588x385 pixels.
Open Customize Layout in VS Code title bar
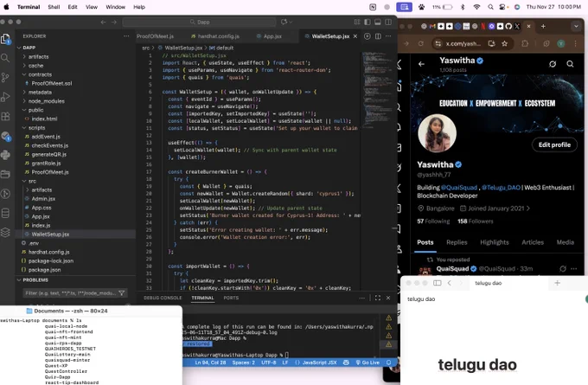[x=357, y=22]
